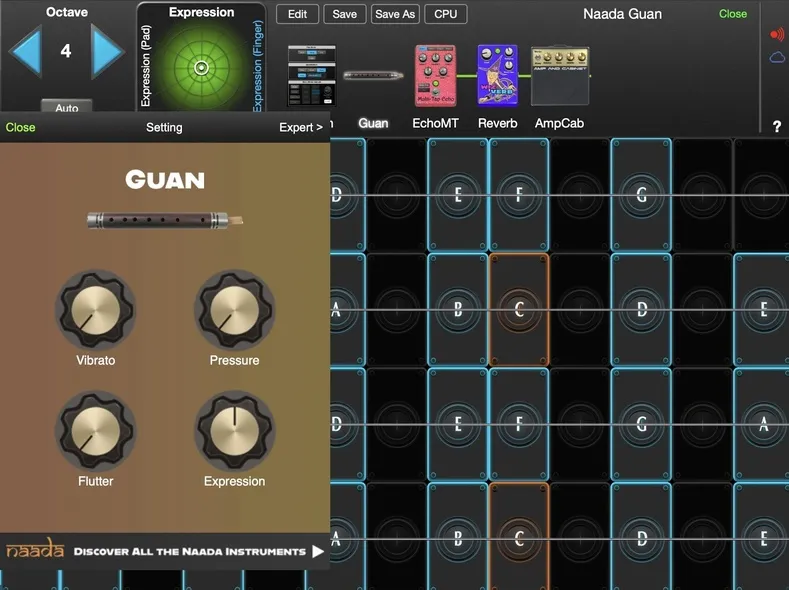This screenshot has height=590, width=789.
Task: Open the Save As dialog
Action: pyautogui.click(x=395, y=14)
